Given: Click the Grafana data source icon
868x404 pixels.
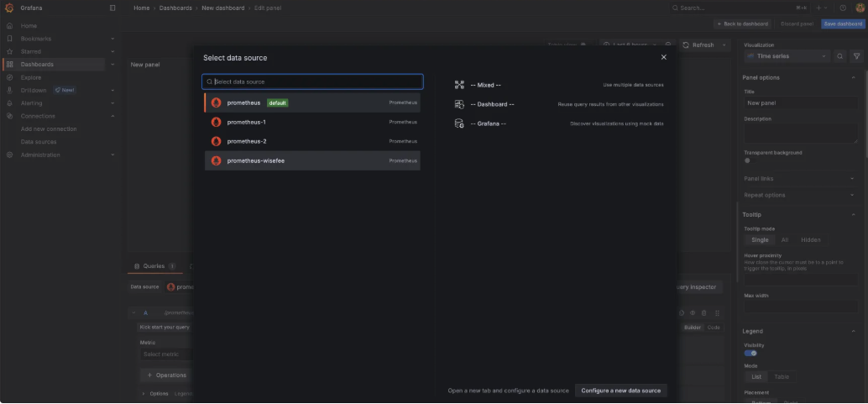Looking at the screenshot, I should (459, 123).
